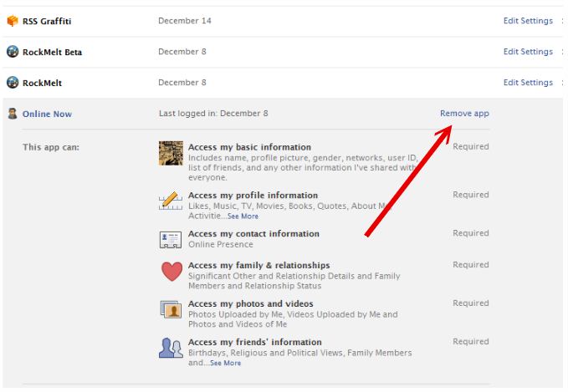
Task: Click the basic information thumbnail image
Action: point(171,153)
